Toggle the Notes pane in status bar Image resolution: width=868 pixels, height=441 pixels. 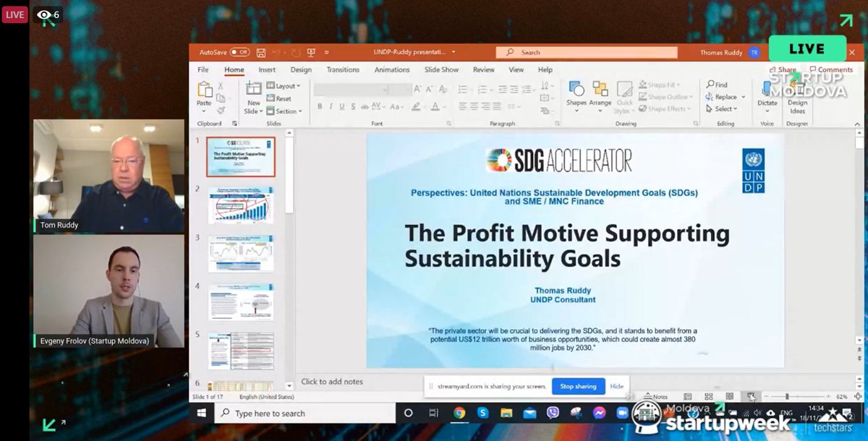[x=656, y=397]
